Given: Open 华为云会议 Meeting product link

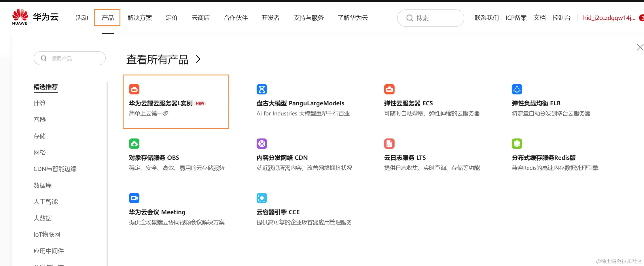Looking at the screenshot, I should click(x=157, y=212).
